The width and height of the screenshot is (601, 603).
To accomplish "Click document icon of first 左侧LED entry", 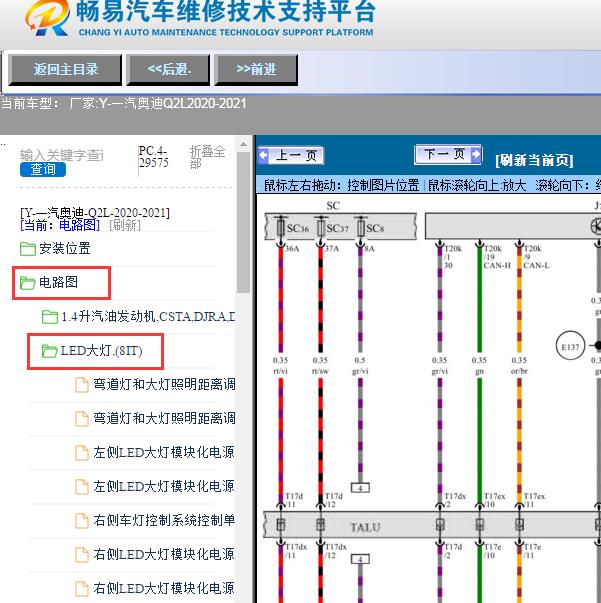I will (x=82, y=453).
